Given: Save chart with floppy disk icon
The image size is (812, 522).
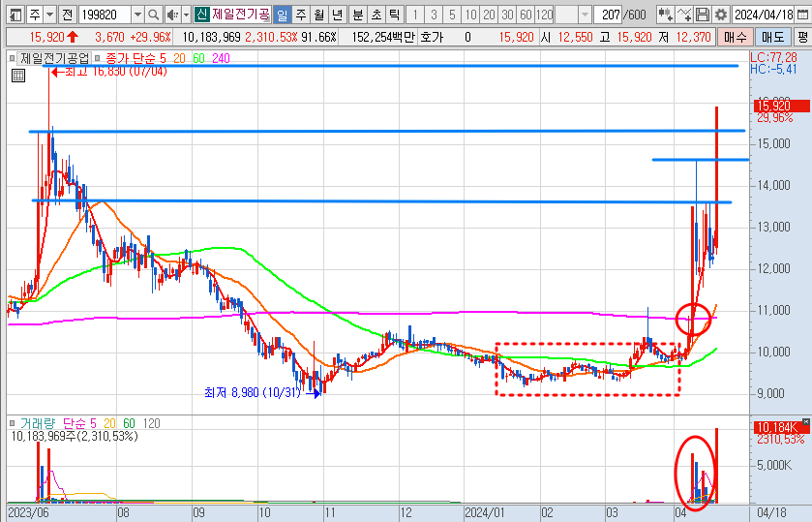Looking at the screenshot, I should [x=703, y=15].
